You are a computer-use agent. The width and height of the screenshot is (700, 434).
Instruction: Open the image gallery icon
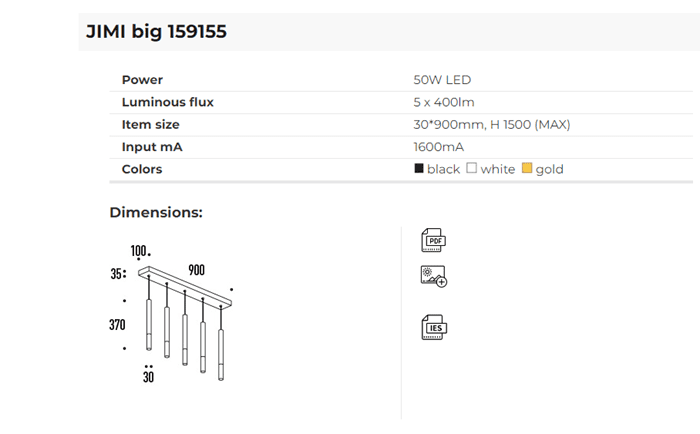(x=434, y=277)
